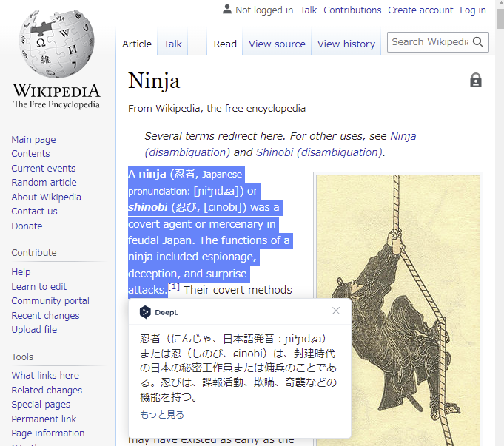Open the View history tab
The width and height of the screenshot is (504, 446).
(x=346, y=44)
